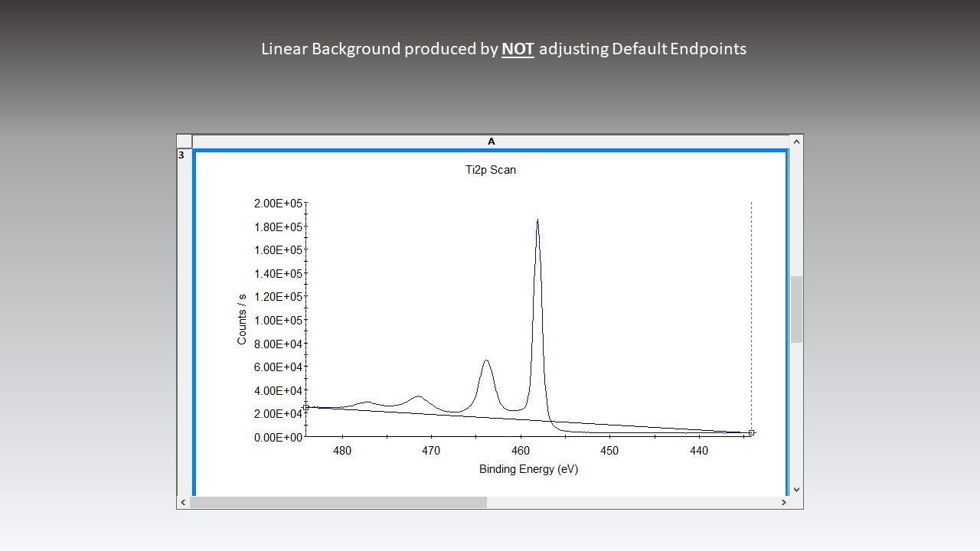The image size is (980, 551).
Task: Select the column header A
Action: 491,141
